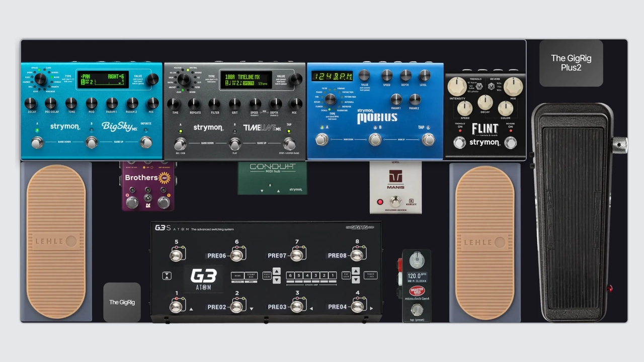This screenshot has height=362, width=644.
Task: Click the Flint Mix knob
Action: point(513,86)
